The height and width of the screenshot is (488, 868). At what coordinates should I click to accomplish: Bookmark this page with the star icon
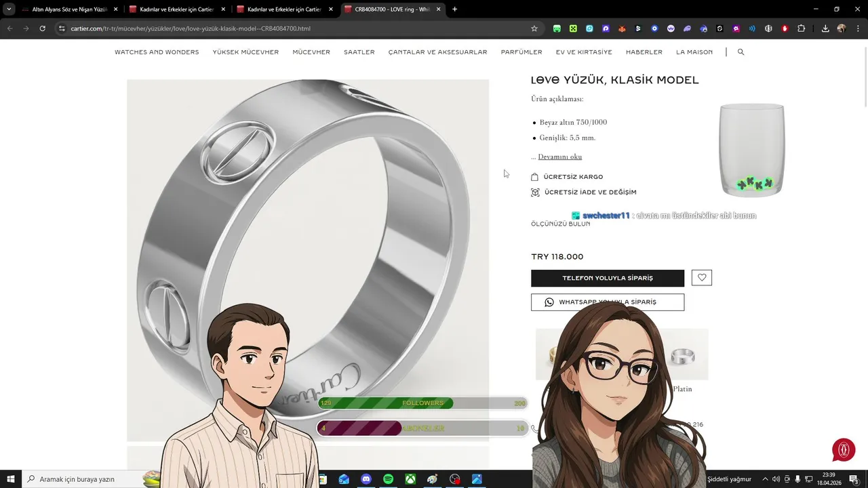click(x=534, y=28)
